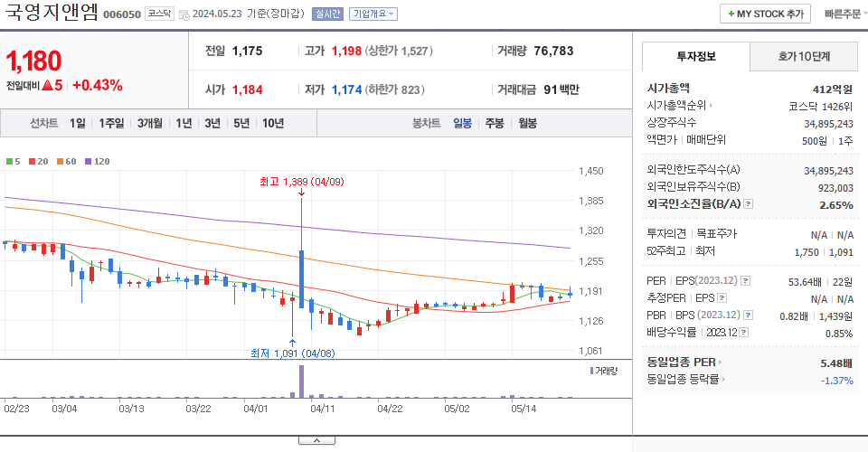Click the 상장주식수 value 34,895,243
The image size is (868, 452).
point(829,124)
